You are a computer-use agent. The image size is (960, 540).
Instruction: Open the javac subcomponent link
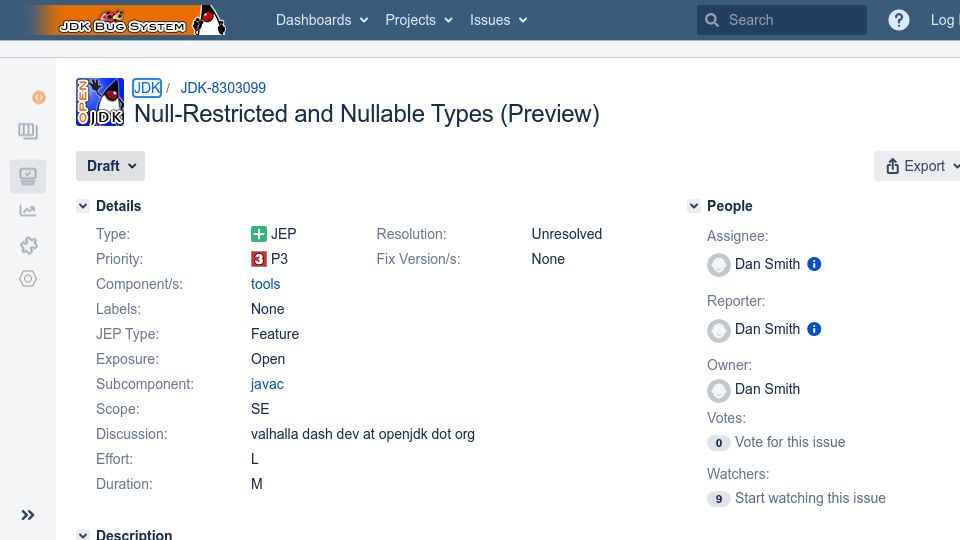point(267,384)
